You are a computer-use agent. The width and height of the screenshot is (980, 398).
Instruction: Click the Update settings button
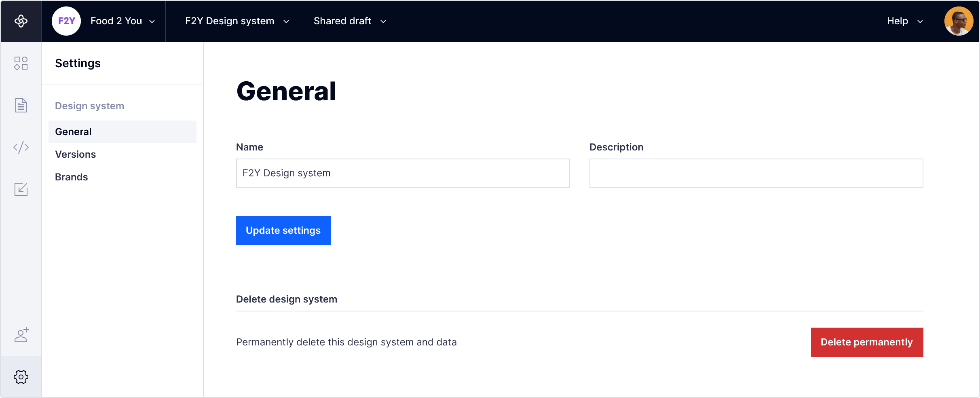point(283,231)
